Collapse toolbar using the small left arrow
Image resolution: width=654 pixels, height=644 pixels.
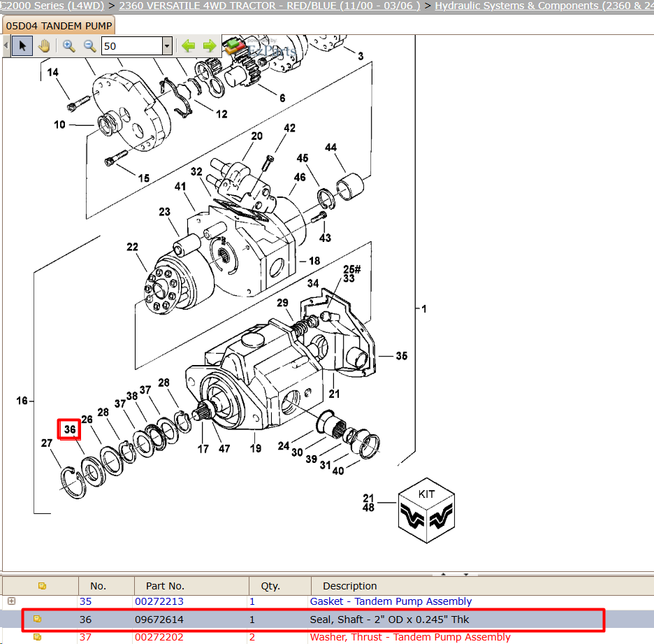click(6, 45)
